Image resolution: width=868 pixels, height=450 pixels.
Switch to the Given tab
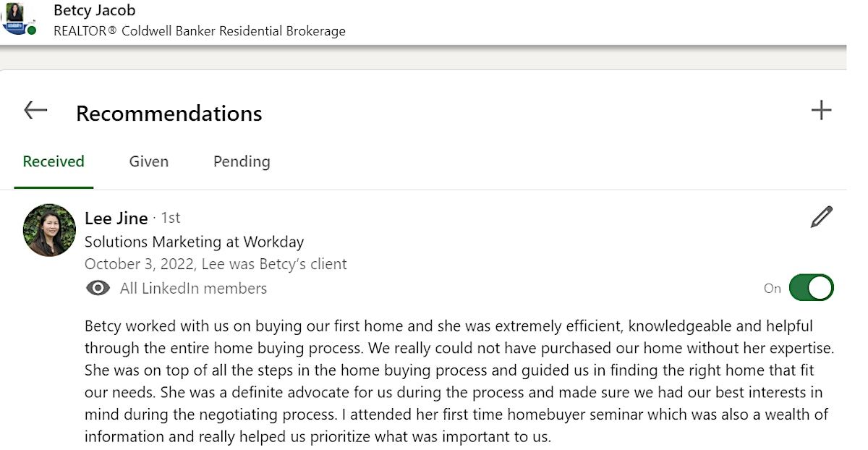[149, 161]
